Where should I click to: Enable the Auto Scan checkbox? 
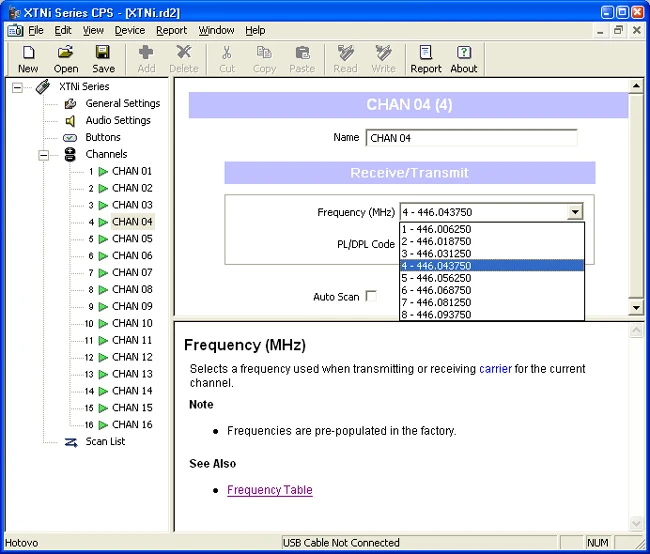tap(371, 297)
